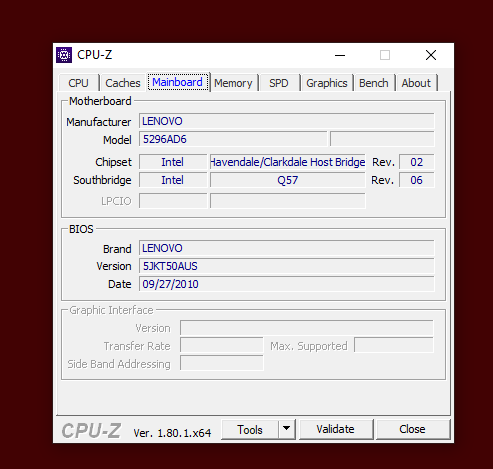Click the Close button at bottom
This screenshot has height=469, width=493.
[413, 429]
